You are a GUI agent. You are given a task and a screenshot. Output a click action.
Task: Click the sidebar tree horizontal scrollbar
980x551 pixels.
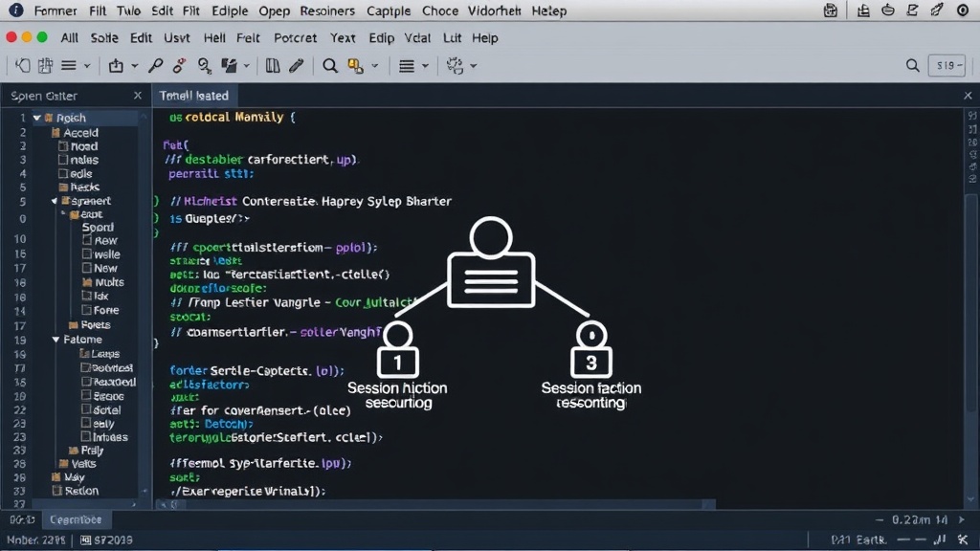[x=84, y=503]
